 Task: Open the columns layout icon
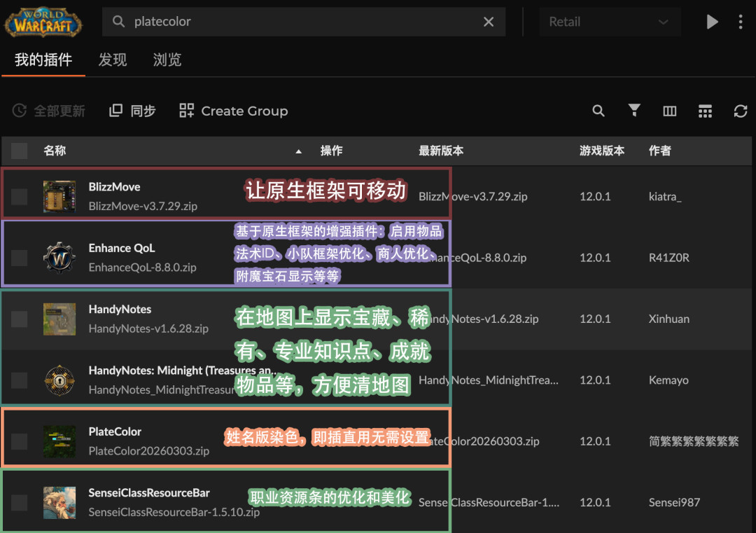pyautogui.click(x=670, y=111)
